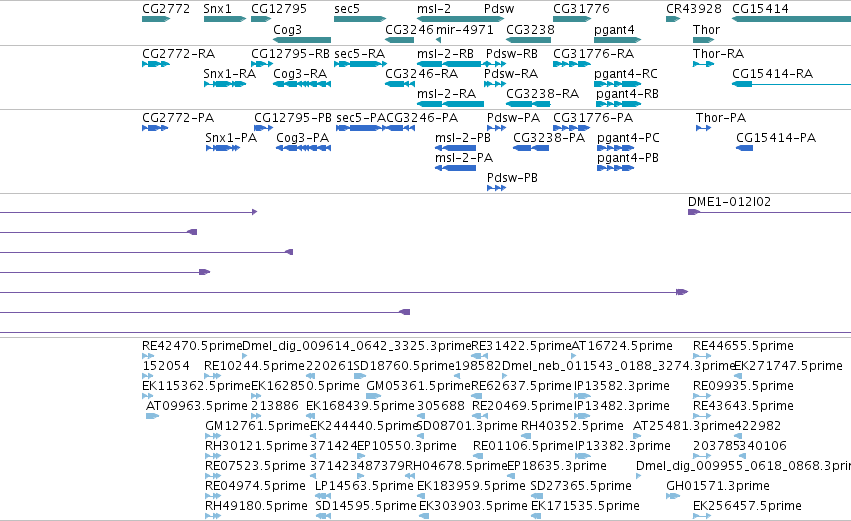Click protein CG12795-PB

(263, 128)
